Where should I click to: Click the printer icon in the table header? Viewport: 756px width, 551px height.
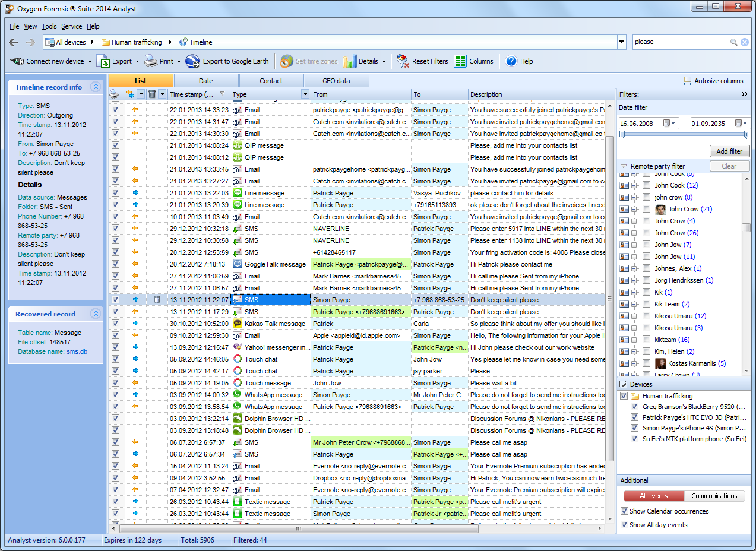point(115,94)
